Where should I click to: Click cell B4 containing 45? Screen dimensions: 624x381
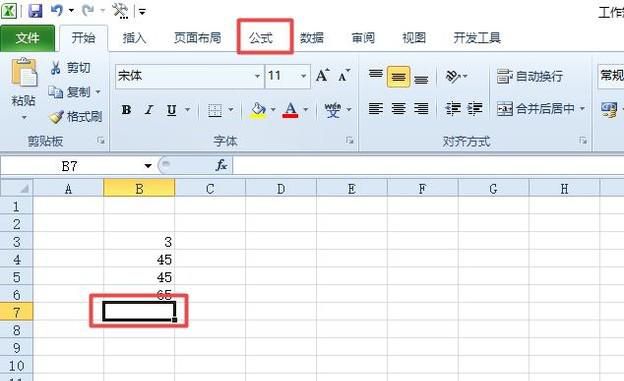(139, 260)
